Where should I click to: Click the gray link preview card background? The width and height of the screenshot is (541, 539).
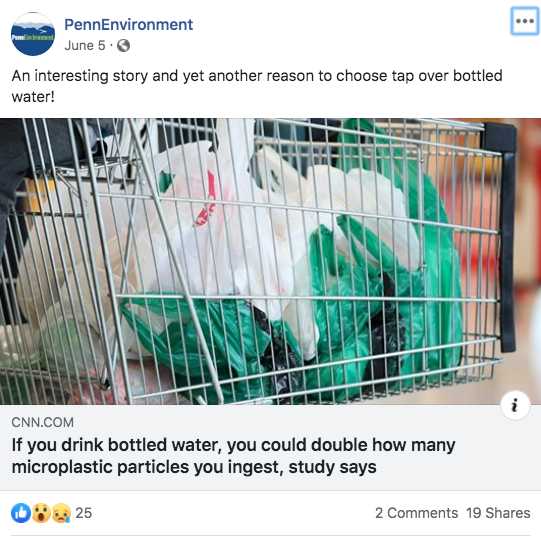click(x=270, y=448)
